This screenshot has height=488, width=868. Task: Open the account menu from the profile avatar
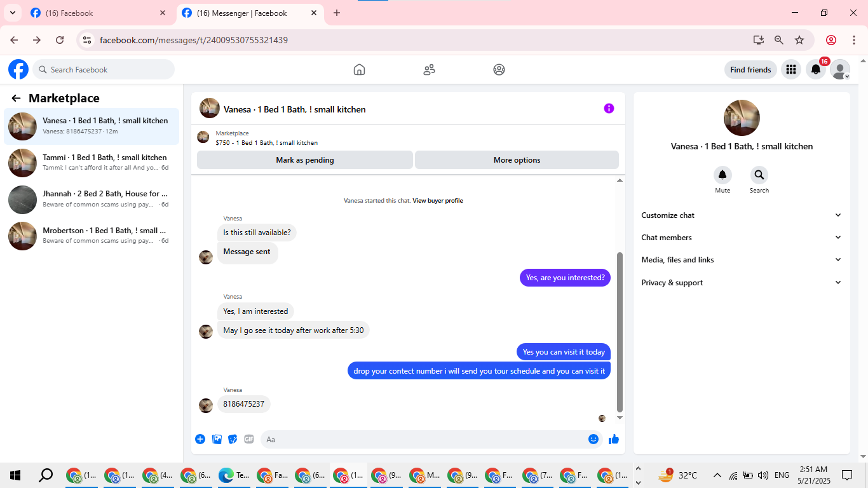840,70
